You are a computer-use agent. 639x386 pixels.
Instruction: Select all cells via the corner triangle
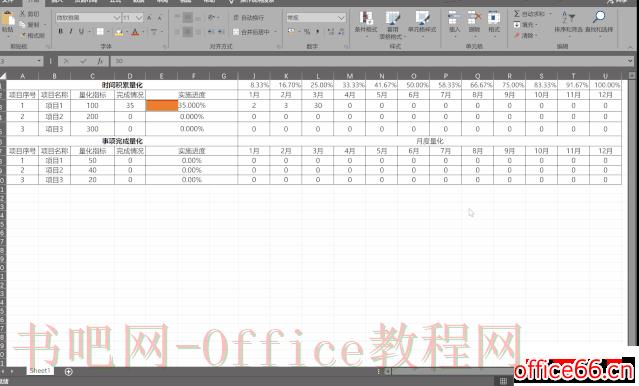(x=3, y=76)
